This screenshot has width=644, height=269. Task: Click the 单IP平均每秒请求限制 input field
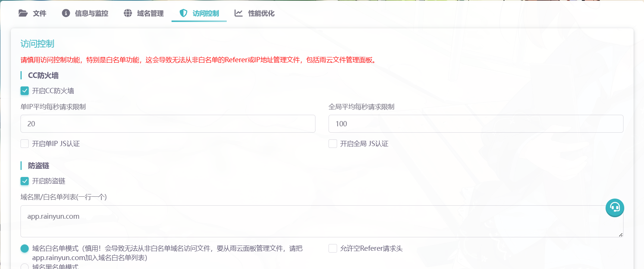[168, 124]
